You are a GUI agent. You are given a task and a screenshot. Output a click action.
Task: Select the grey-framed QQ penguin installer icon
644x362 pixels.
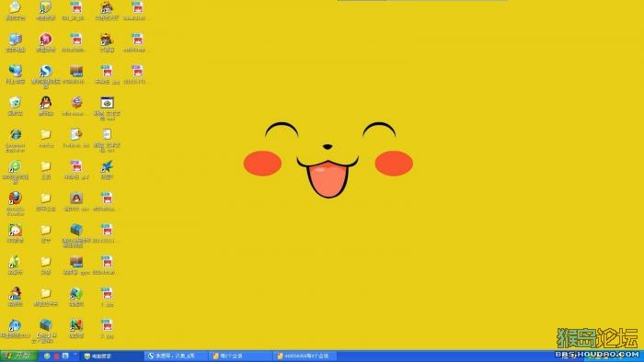(76, 198)
